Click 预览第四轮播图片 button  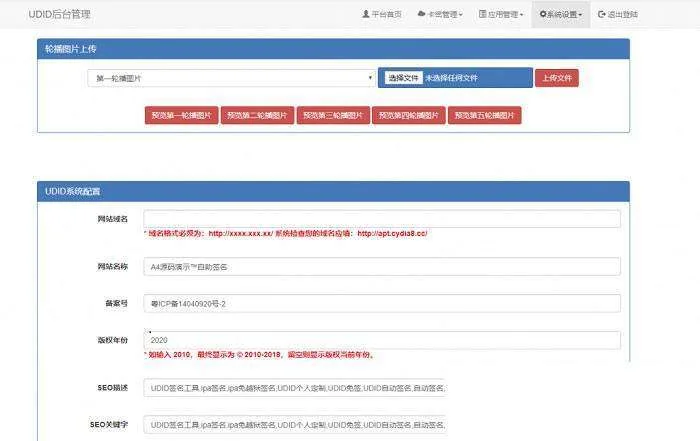pos(409,116)
